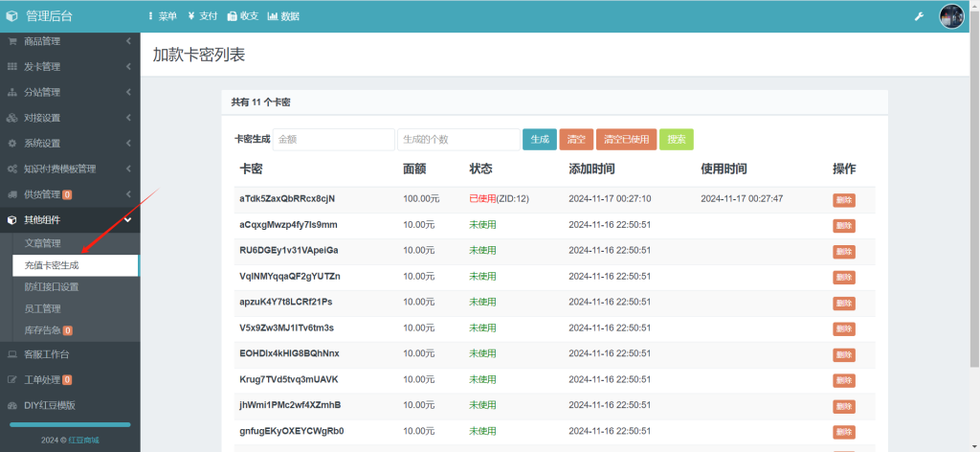Click the 发卡管理 grid icon

11,67
